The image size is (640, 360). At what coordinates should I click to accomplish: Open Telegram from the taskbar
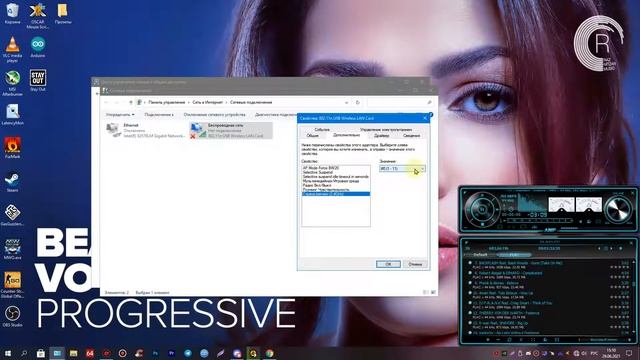pos(188,353)
